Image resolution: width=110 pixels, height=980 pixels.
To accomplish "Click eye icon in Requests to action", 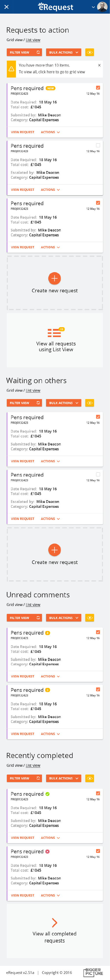I will (x=90, y=53).
